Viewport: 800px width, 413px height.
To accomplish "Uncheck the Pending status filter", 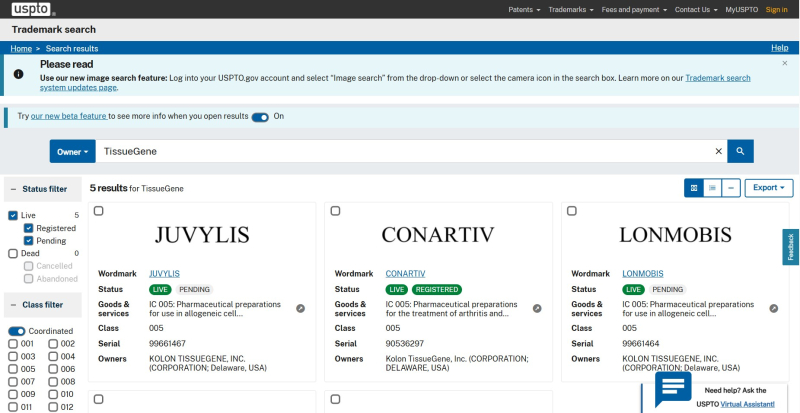I will 29,240.
